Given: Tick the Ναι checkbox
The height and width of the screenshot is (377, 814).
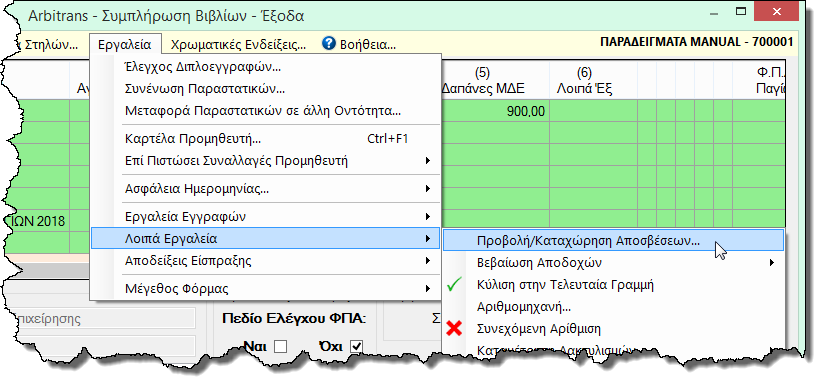Looking at the screenshot, I should pos(280,346).
